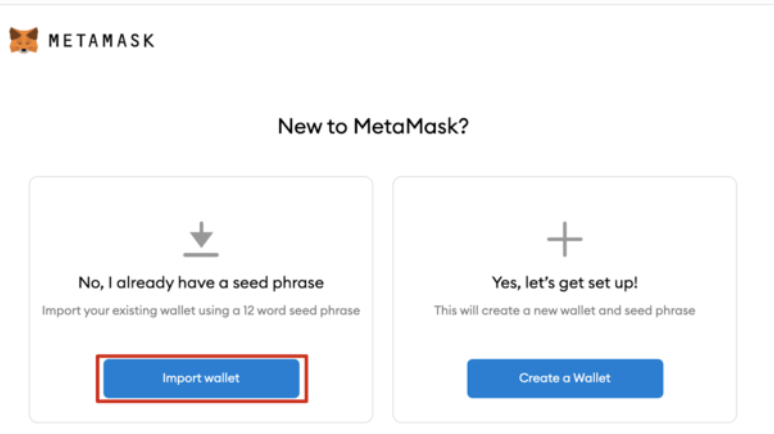The image size is (774, 434).
Task: Click the plus icon for new wallet
Action: [x=564, y=240]
